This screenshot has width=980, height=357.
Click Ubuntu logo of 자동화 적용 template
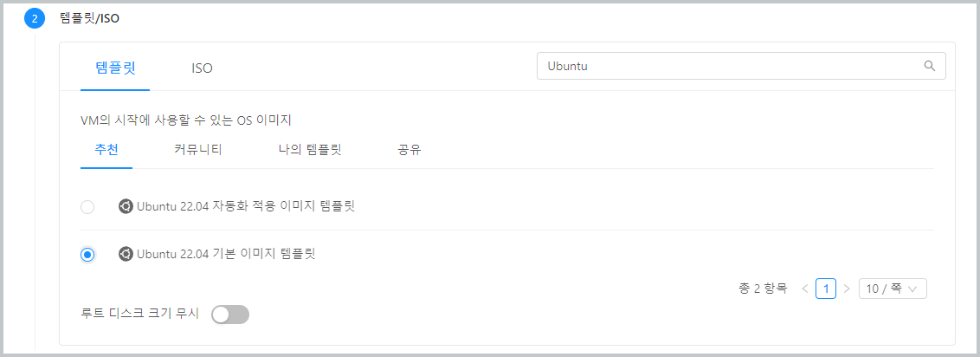126,206
